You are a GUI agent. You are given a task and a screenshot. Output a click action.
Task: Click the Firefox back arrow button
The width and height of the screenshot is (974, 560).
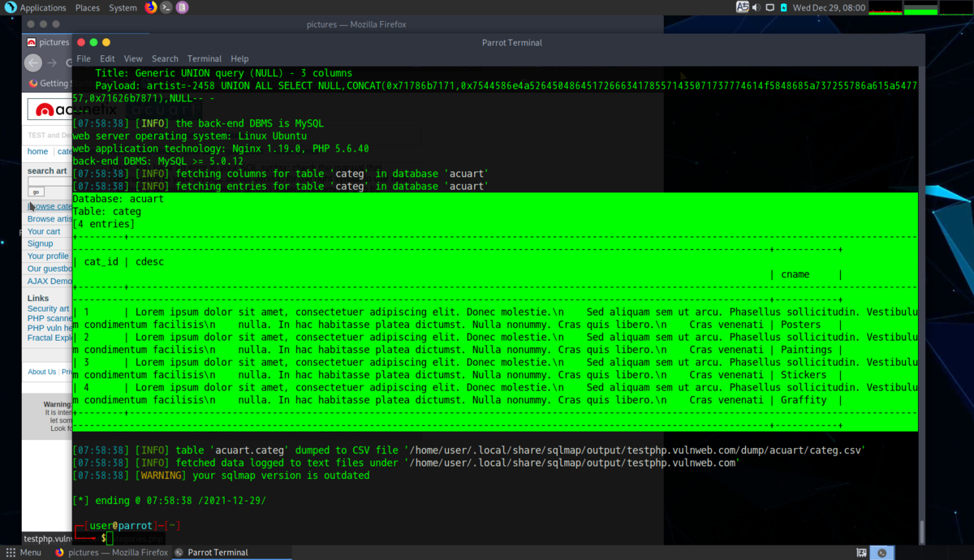pos(33,62)
